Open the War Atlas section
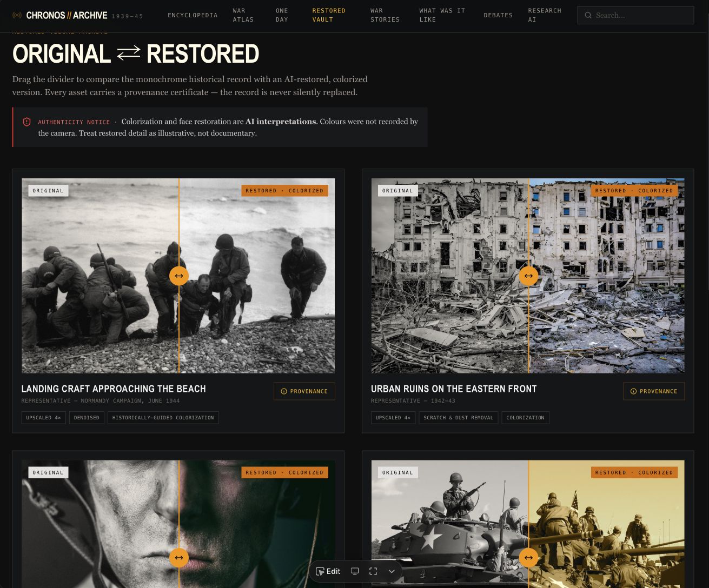 [x=243, y=15]
